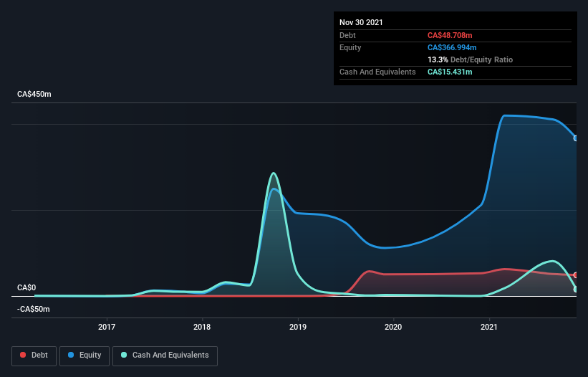This screenshot has height=377, width=588.
Task: Click the Equity label in tooltip
Action: [350, 47]
